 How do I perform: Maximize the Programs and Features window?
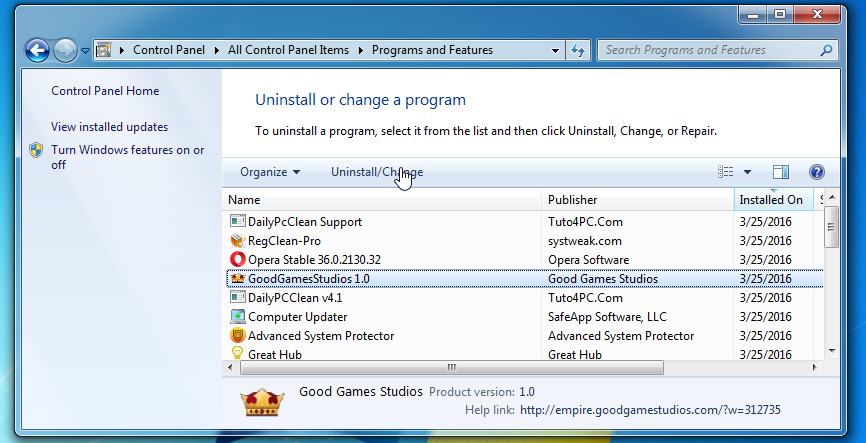[x=780, y=15]
